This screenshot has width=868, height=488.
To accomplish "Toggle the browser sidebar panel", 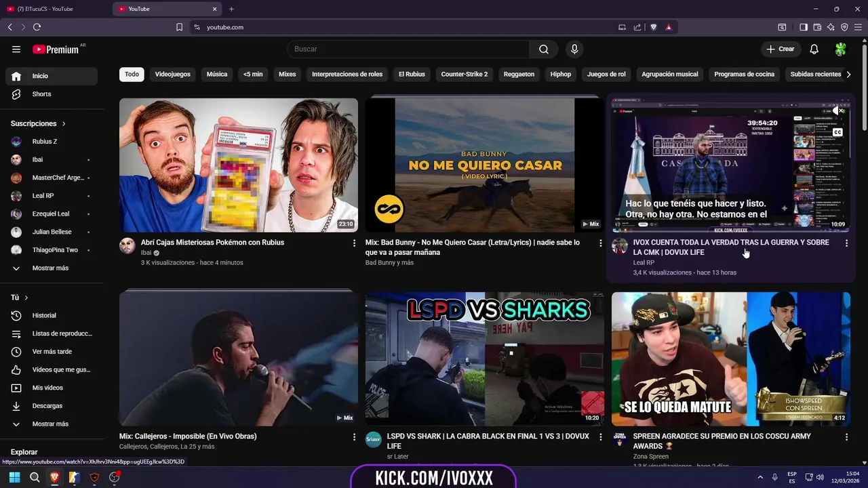I will click(804, 27).
